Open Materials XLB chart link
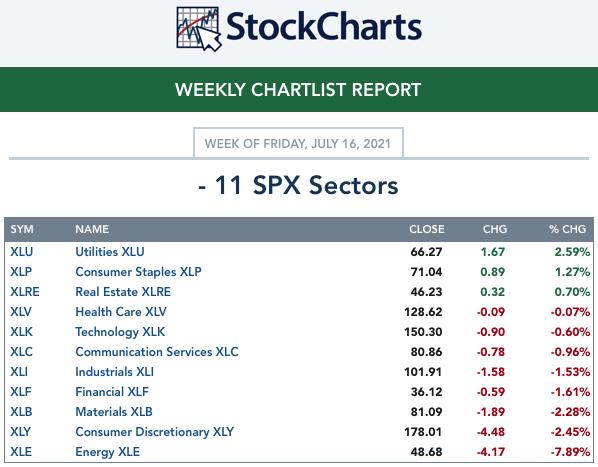The image size is (598, 467). 114,412
